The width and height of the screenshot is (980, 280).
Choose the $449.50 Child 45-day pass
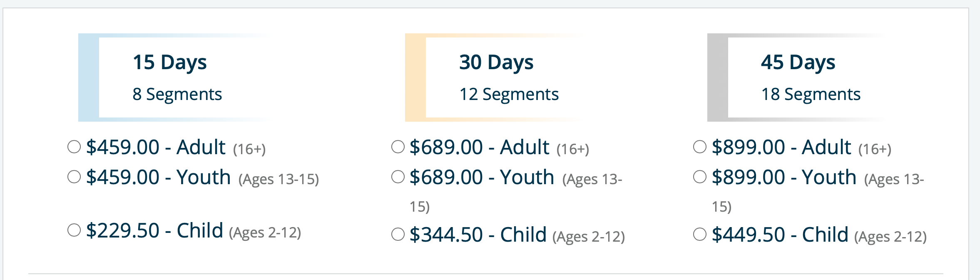pyautogui.click(x=700, y=234)
